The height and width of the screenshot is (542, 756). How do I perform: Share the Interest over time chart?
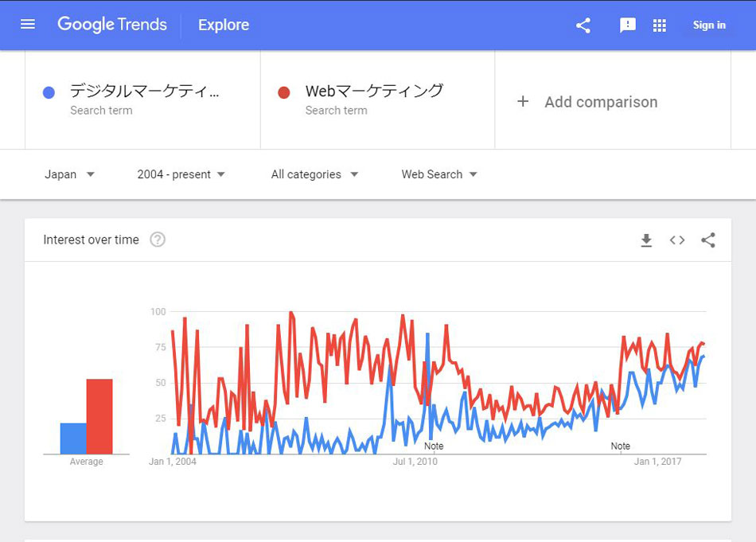707,240
